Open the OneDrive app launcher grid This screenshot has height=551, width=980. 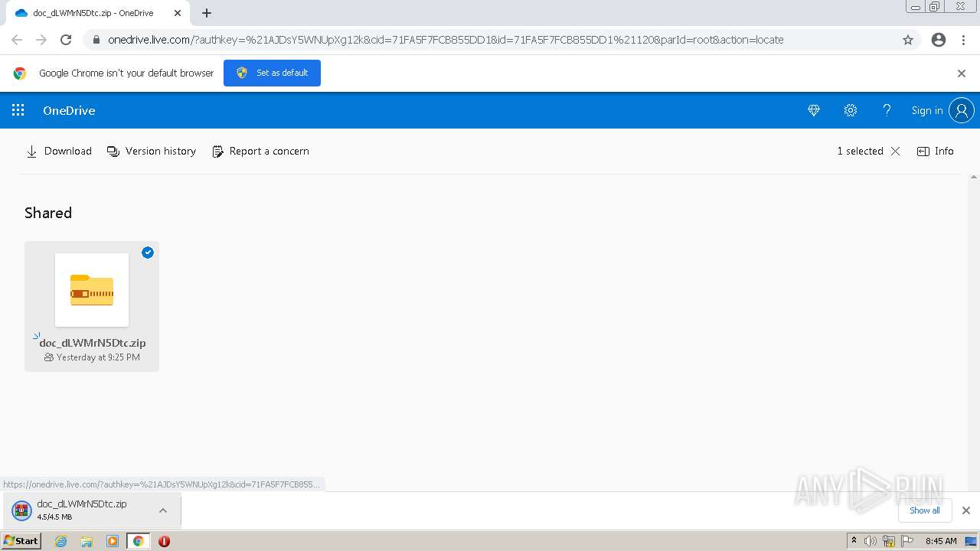(x=18, y=110)
